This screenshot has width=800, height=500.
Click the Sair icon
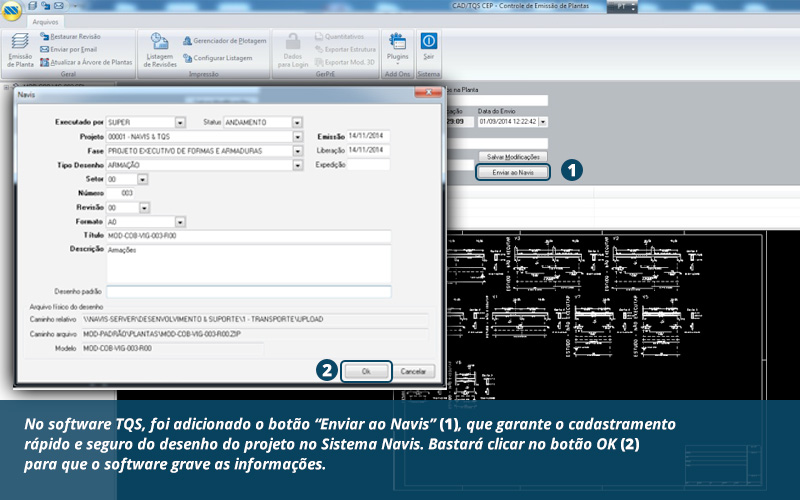pos(429,46)
